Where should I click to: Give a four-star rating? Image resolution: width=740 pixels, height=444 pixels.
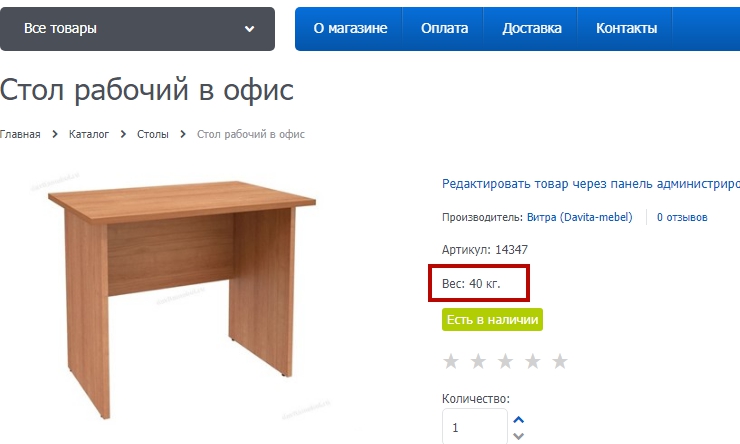tap(533, 361)
